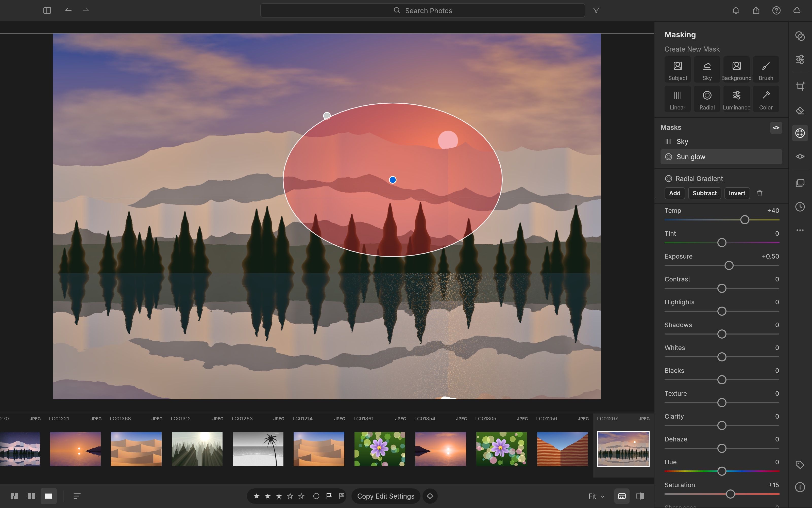Open the Info panel

point(800,487)
